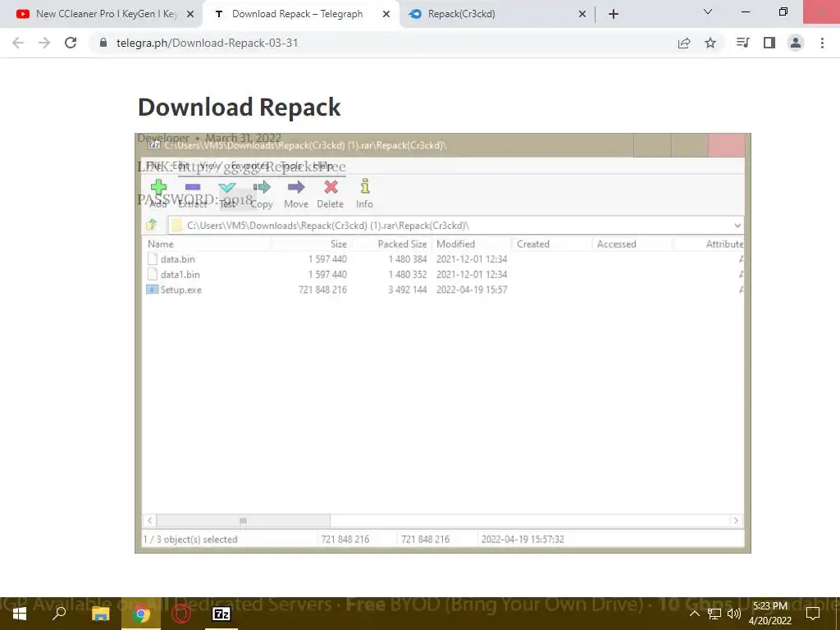The width and height of the screenshot is (840, 630).
Task: Open the volume tray icon
Action: pos(734,614)
